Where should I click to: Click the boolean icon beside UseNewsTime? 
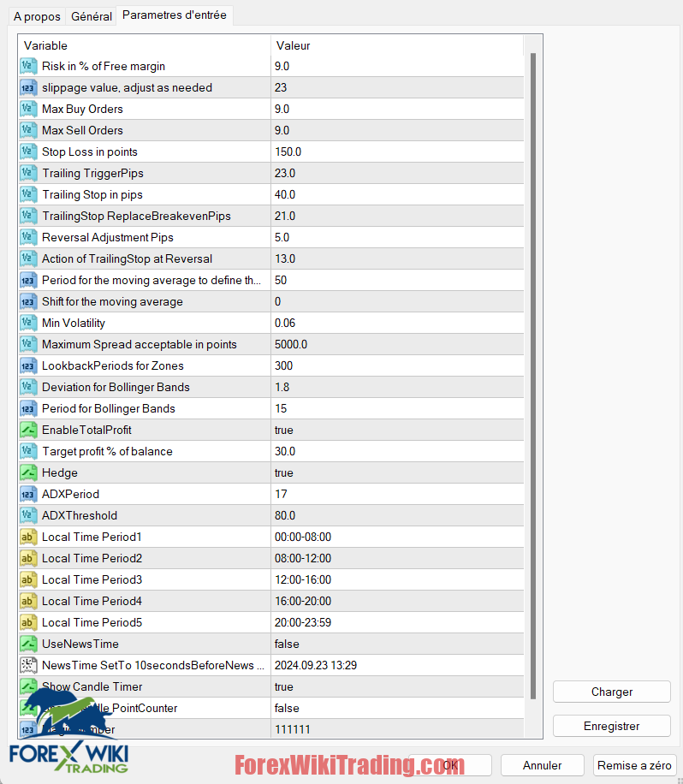[x=28, y=644]
